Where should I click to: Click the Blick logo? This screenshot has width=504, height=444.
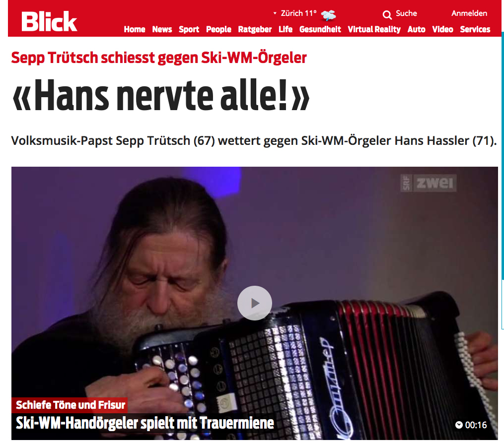tap(49, 21)
